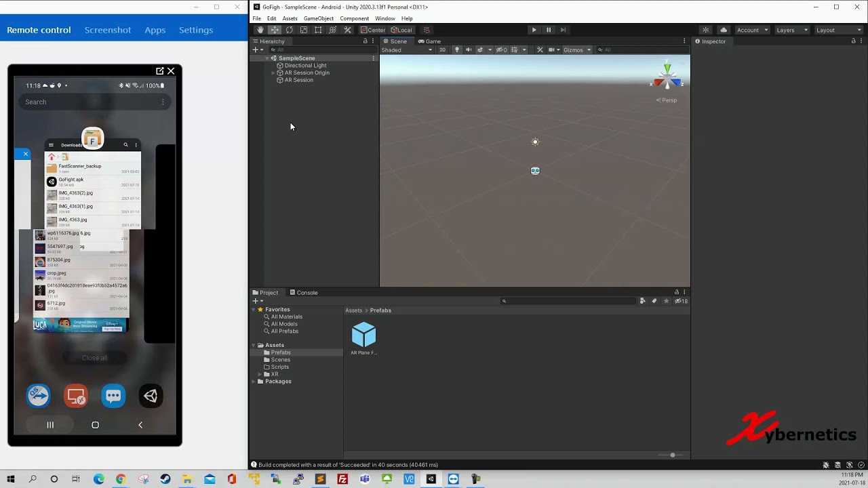The width and height of the screenshot is (868, 488).
Task: Open the File menu
Action: pyautogui.click(x=257, y=18)
